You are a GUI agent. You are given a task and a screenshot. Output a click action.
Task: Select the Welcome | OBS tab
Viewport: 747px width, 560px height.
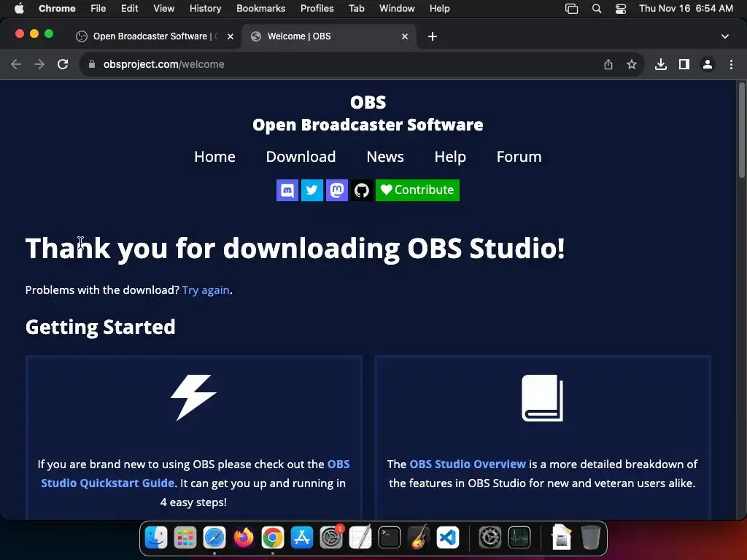(329, 36)
